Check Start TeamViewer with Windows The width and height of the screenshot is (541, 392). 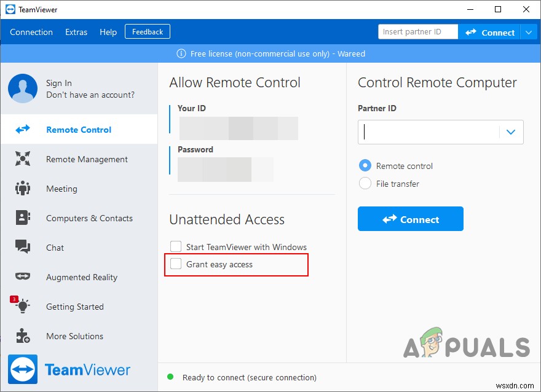[176, 246]
